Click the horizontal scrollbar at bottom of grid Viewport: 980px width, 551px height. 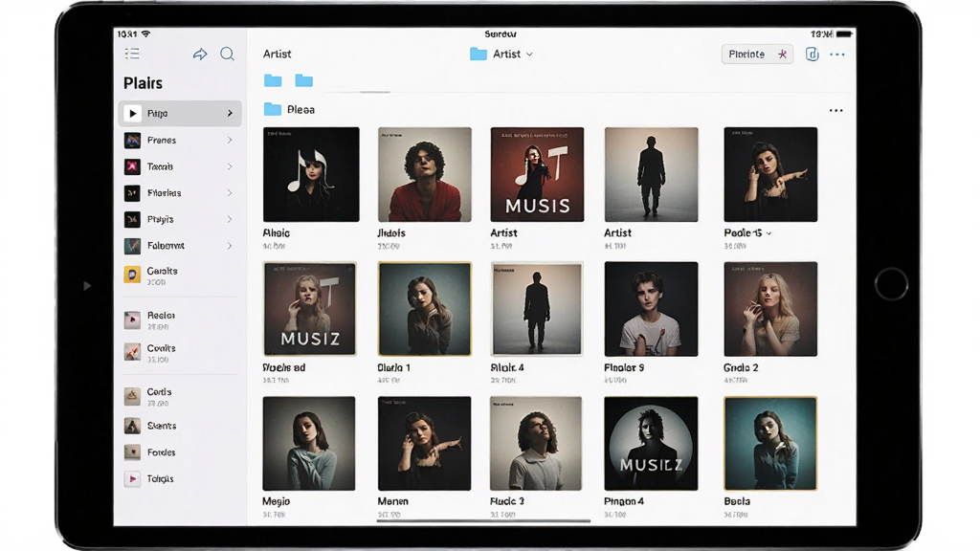(x=483, y=520)
